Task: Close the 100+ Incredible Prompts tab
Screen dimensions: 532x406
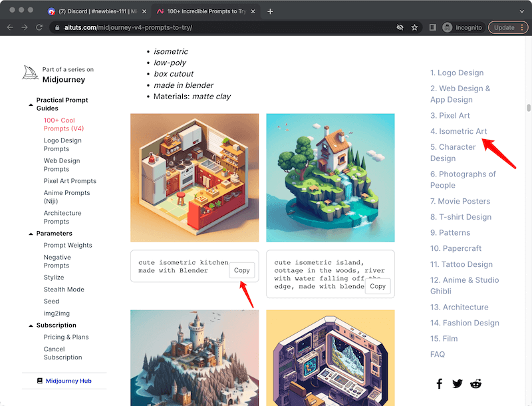Action: click(x=255, y=11)
